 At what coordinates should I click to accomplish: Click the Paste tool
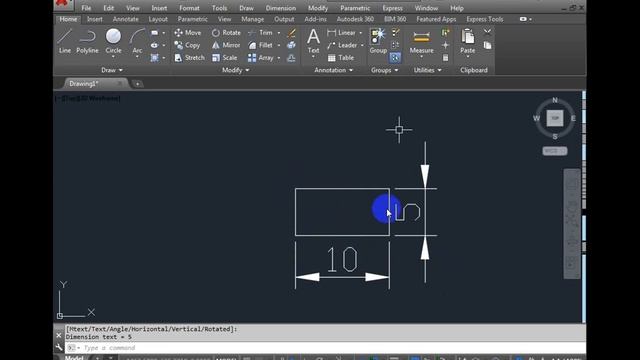[467, 41]
